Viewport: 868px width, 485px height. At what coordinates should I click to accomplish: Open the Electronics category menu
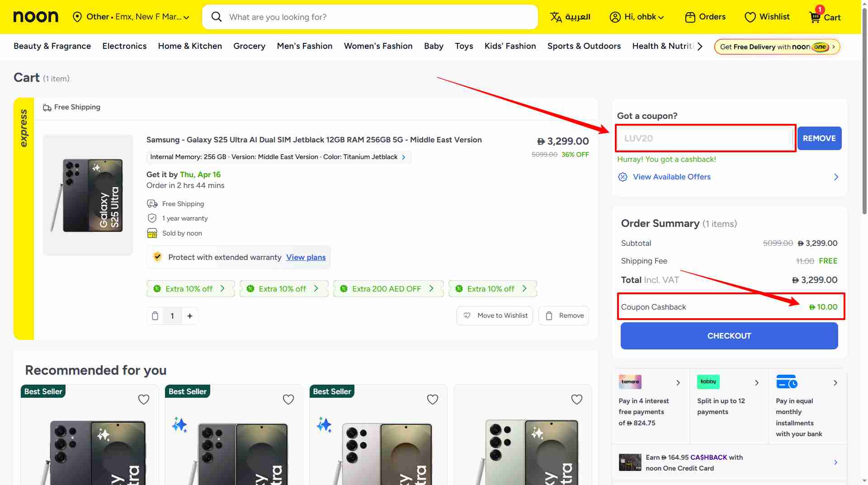point(124,46)
